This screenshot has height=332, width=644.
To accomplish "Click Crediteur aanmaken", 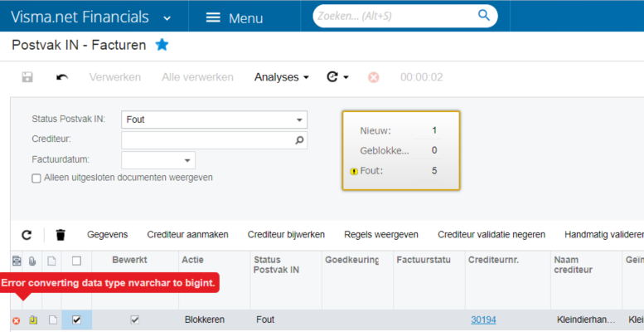I will tap(187, 235).
